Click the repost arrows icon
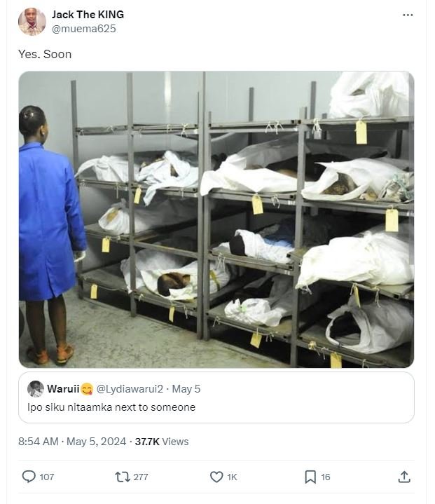This screenshot has height=504, width=435. click(123, 477)
